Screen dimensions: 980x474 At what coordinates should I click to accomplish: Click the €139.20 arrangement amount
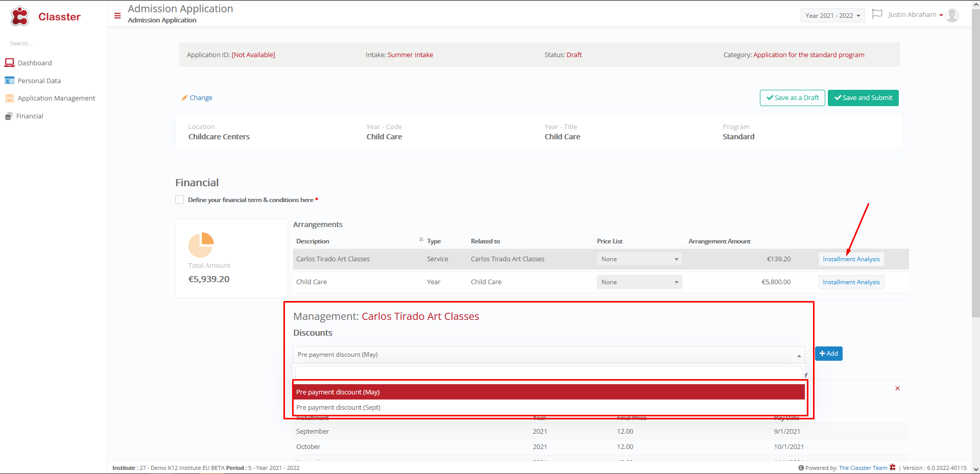click(778, 259)
